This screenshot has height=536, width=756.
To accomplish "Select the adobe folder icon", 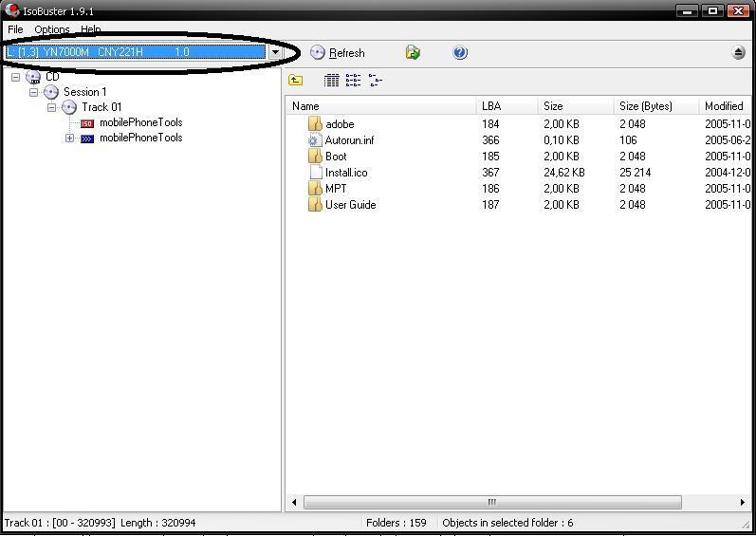I will coord(315,124).
